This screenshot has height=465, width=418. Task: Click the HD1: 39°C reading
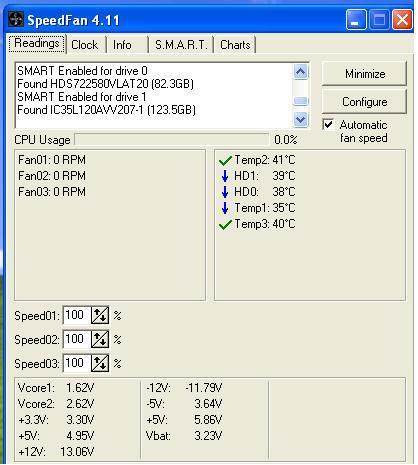pyautogui.click(x=265, y=176)
